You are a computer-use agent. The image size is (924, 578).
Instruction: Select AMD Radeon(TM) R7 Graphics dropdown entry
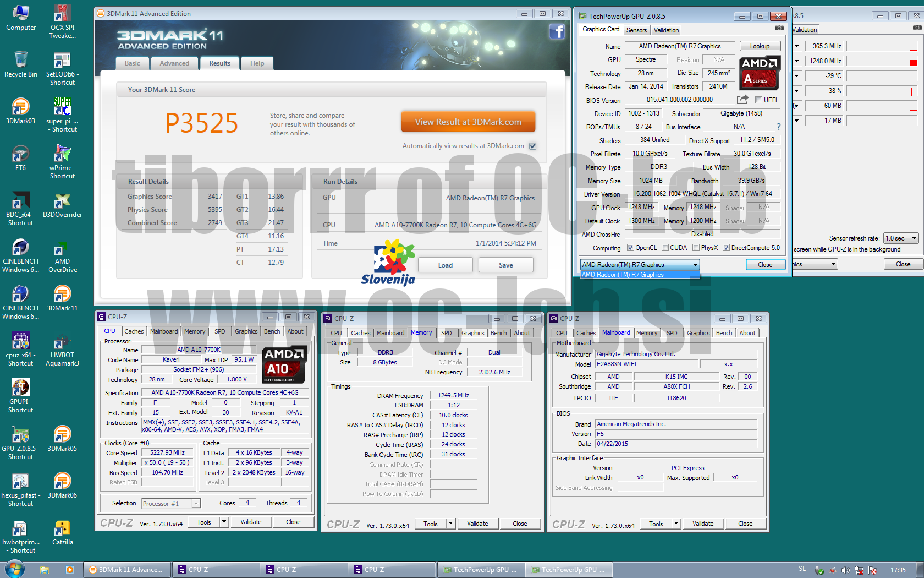click(x=640, y=275)
